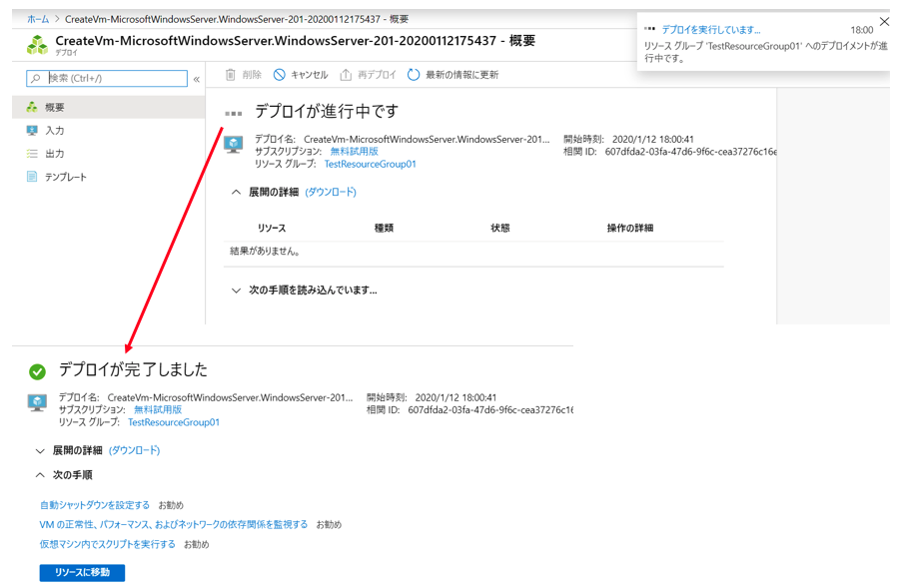Click the VM monitor icon in progress panel
The height and width of the screenshot is (588, 897).
pos(234,144)
